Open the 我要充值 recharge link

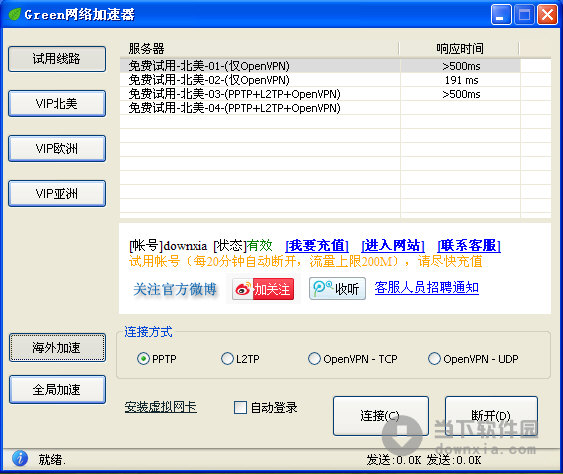click(317, 246)
